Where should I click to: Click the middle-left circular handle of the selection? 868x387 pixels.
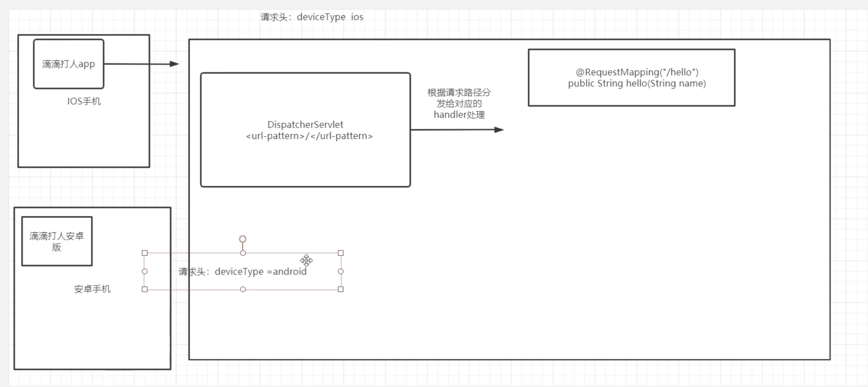(x=145, y=271)
